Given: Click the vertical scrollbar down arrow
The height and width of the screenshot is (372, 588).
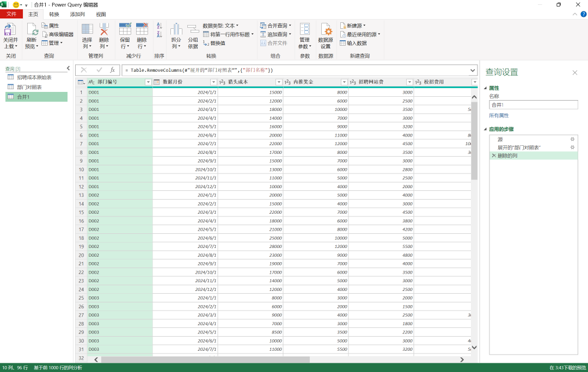Looking at the screenshot, I should (474, 348).
